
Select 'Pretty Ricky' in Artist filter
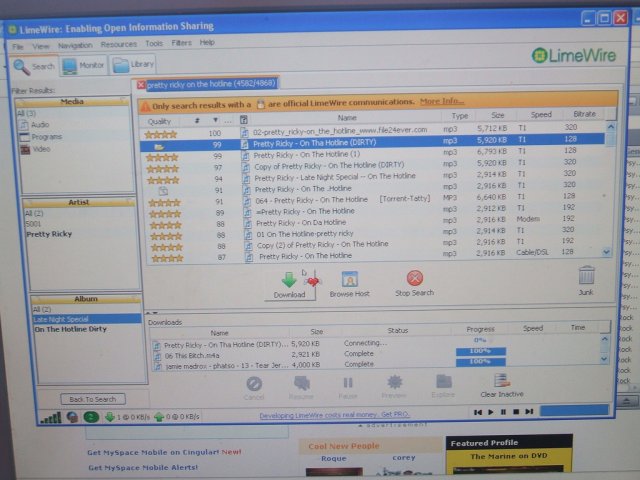pyautogui.click(x=49, y=234)
